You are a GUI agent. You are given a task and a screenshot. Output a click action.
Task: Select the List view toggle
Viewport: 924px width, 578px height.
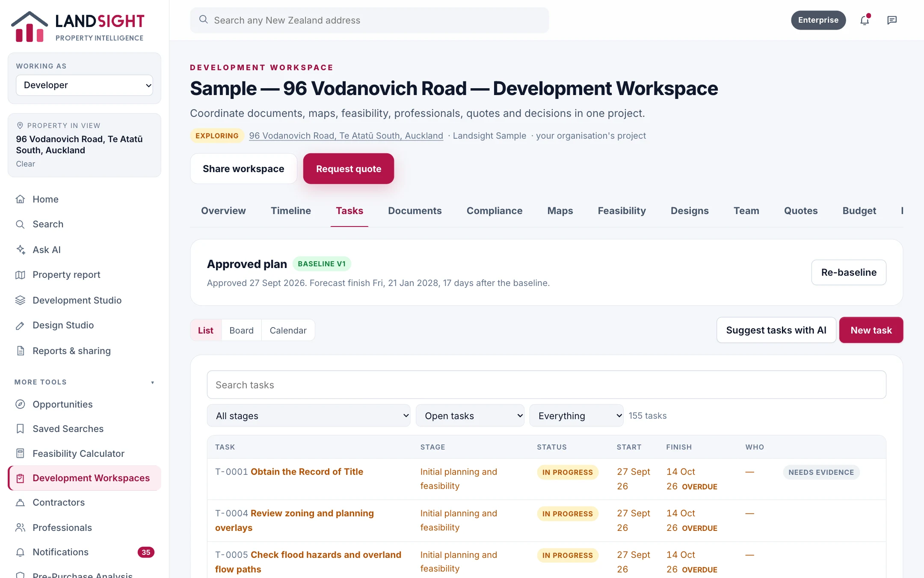click(x=206, y=330)
